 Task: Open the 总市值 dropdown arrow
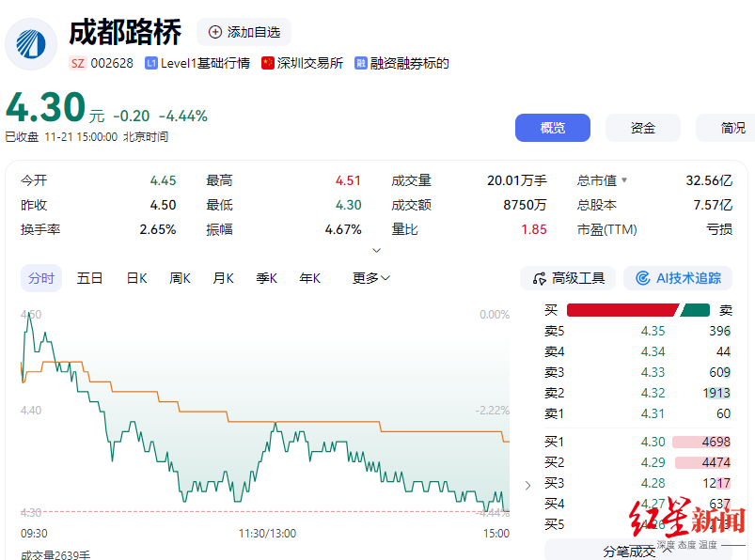click(x=624, y=180)
